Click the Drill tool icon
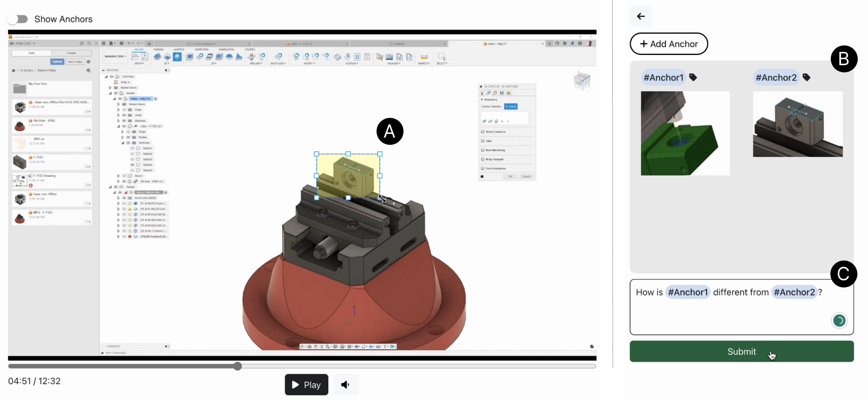 click(252, 57)
